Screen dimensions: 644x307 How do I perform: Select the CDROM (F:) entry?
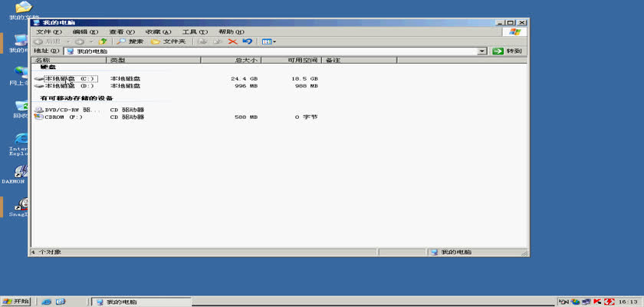pyautogui.click(x=64, y=117)
